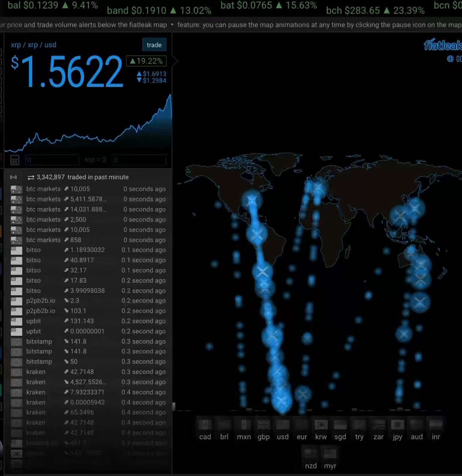The image size is (462, 476).
Task: Focus the xrp amount input field
Action: click(x=52, y=160)
